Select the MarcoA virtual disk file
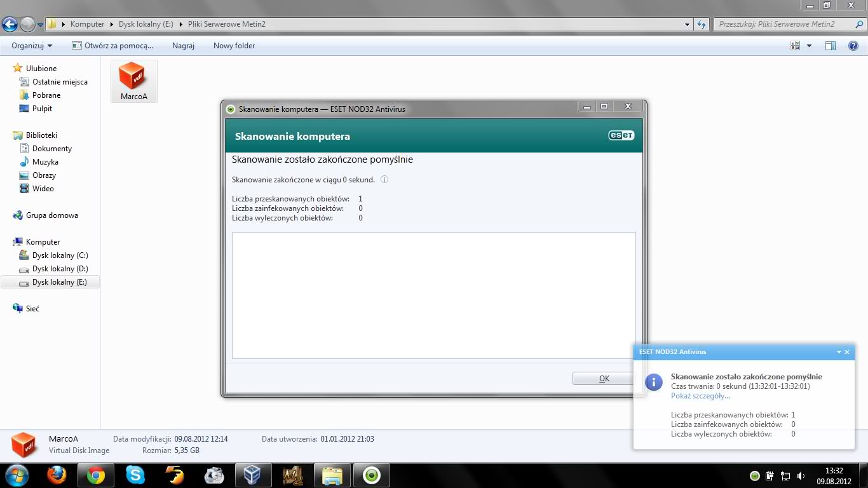 pyautogui.click(x=134, y=81)
